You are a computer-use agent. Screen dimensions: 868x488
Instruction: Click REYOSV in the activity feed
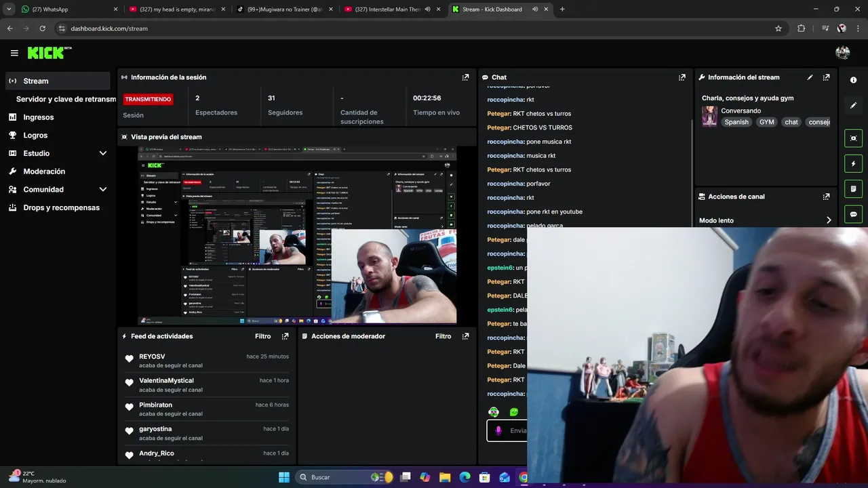[152, 357]
